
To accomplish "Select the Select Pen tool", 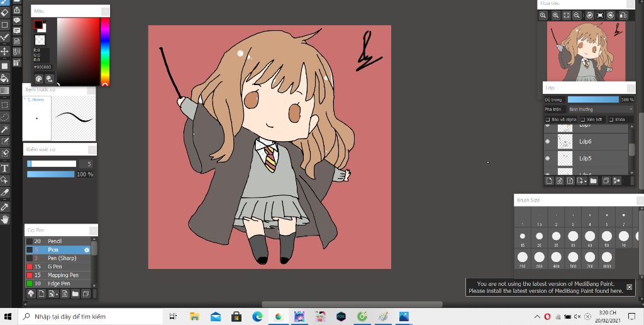I will [x=4, y=142].
